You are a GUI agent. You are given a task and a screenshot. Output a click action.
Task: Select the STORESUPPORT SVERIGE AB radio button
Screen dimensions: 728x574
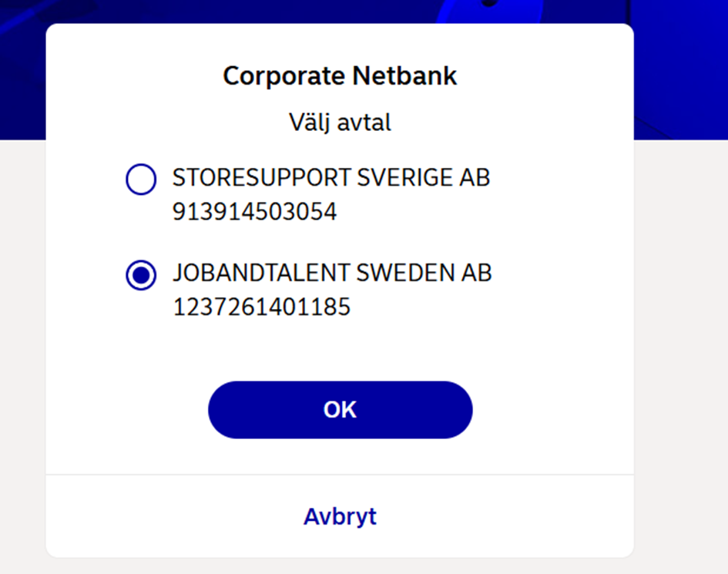(x=141, y=180)
